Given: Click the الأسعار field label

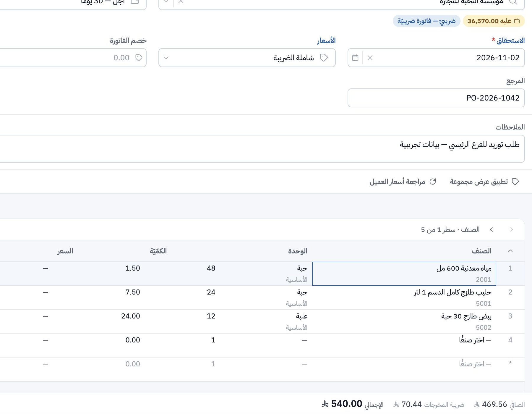Looking at the screenshot, I should tap(326, 41).
